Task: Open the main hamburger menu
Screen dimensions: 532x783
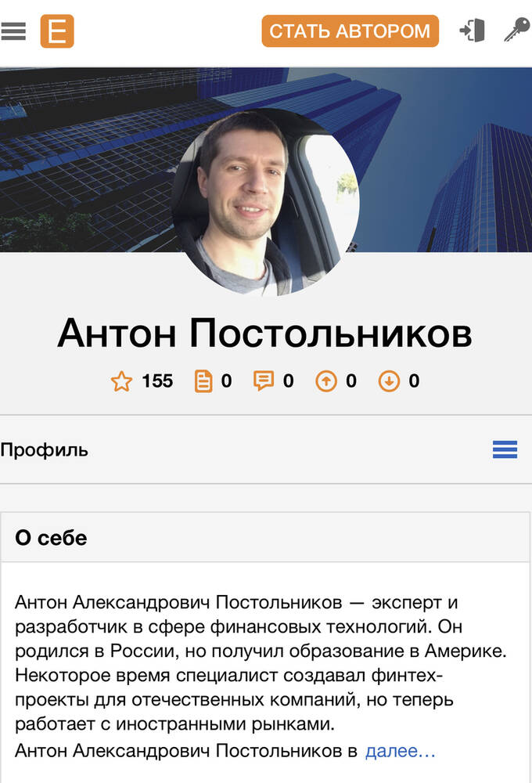Action: [x=13, y=31]
